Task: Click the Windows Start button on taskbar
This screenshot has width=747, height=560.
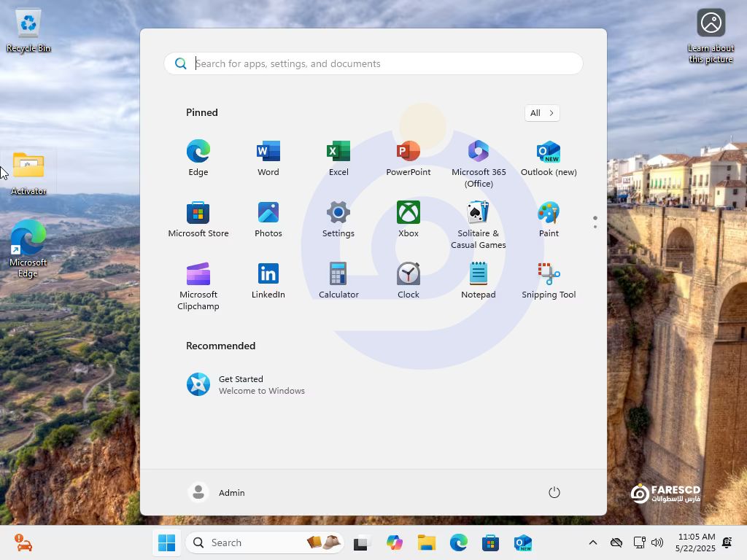Action: point(166,542)
